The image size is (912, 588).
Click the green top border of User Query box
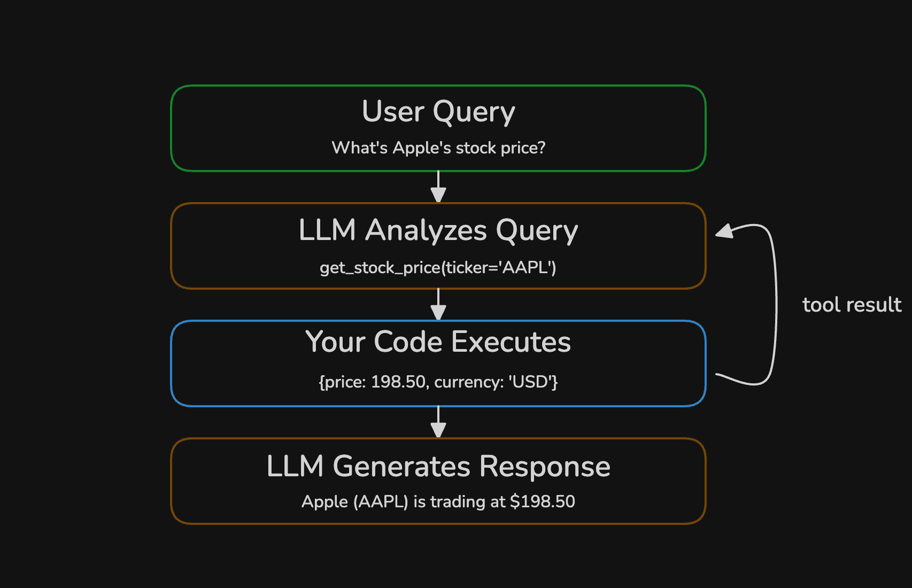[x=438, y=86]
